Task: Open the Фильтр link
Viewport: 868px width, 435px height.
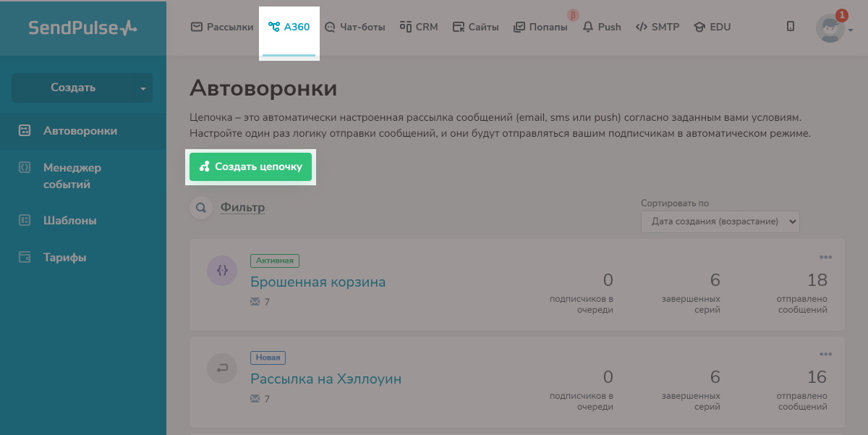Action: coord(242,208)
